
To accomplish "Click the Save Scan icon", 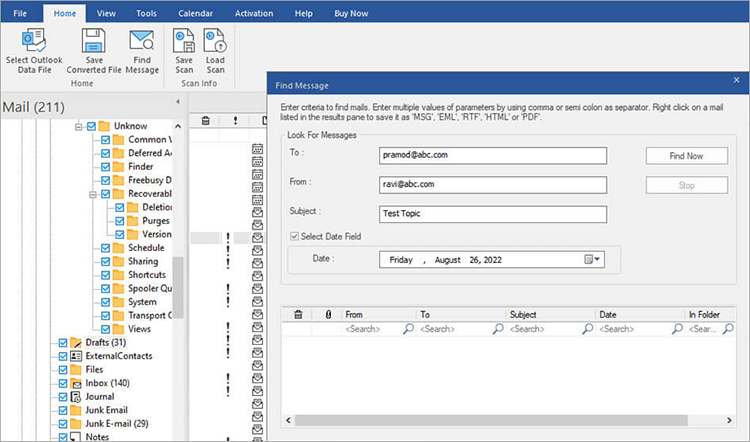I will coord(184,40).
